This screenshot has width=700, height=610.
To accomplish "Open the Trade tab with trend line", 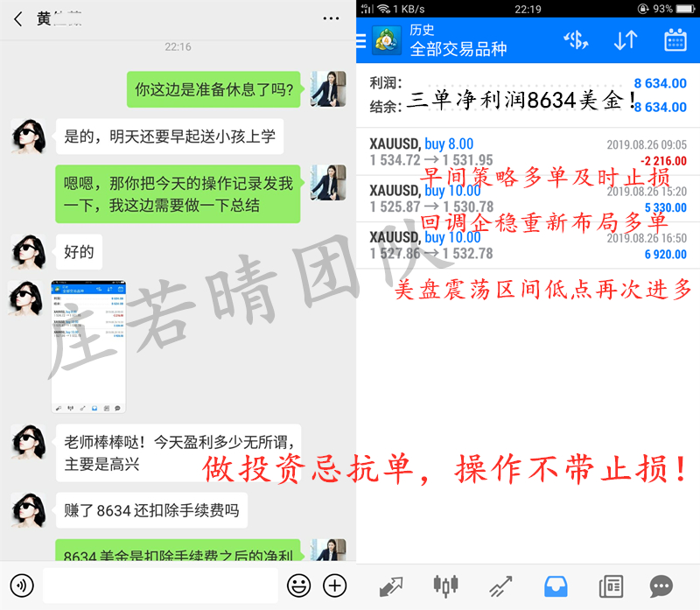I will point(500,585).
